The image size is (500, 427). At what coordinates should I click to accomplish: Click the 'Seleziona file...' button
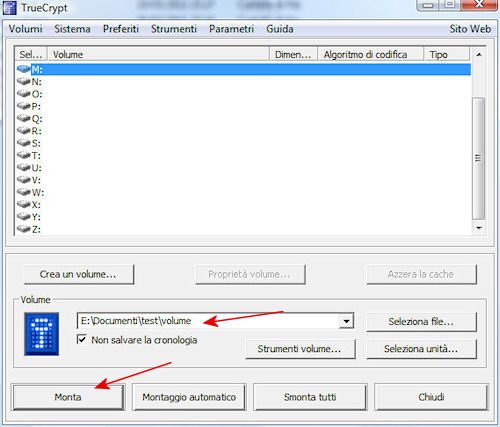pos(421,322)
